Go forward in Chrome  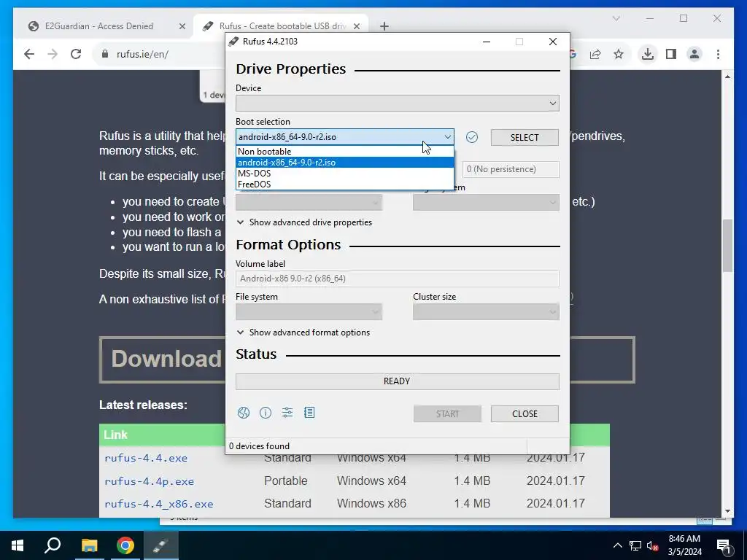(x=53, y=54)
